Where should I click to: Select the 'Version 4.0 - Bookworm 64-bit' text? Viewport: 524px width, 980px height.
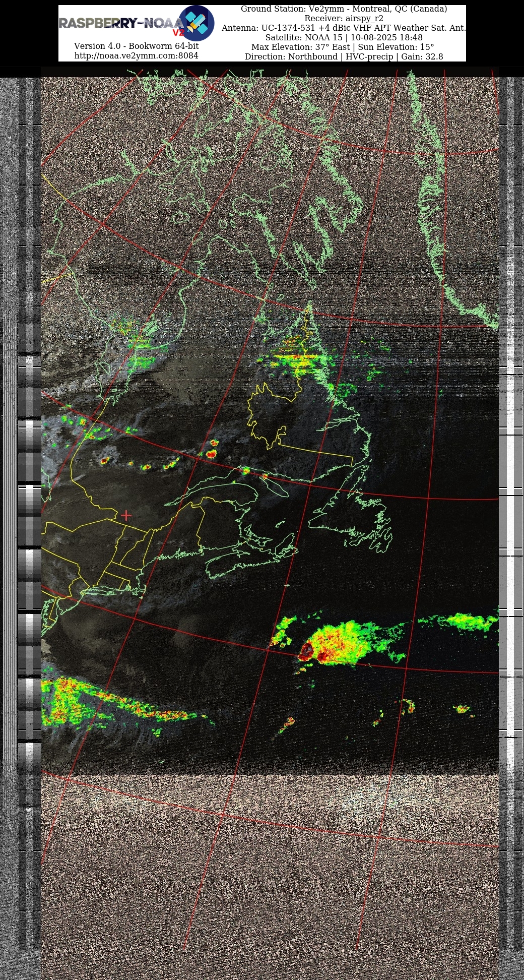[x=136, y=46]
